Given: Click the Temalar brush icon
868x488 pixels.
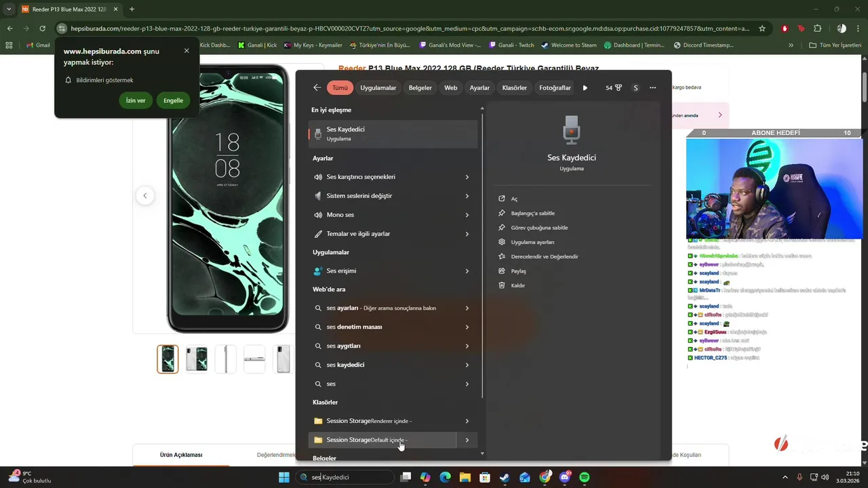Looking at the screenshot, I should [x=318, y=234].
